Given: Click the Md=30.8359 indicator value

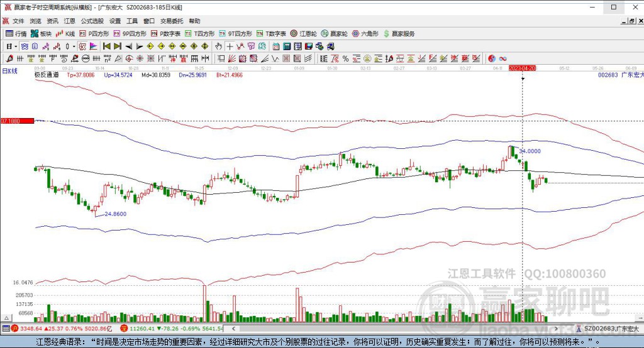Looking at the screenshot, I should 156,75.
